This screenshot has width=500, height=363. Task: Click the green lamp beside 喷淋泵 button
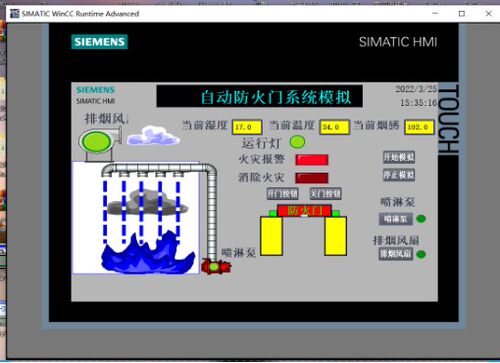[421, 219]
